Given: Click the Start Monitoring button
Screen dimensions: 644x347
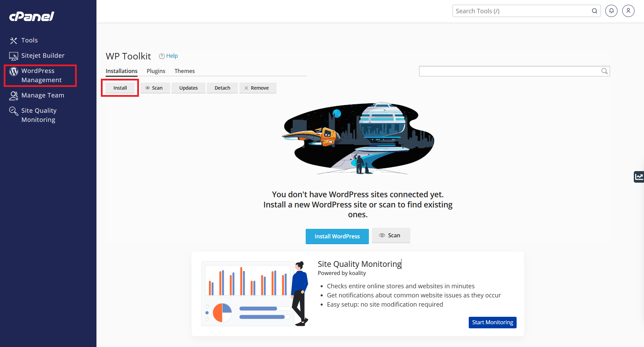Looking at the screenshot, I should point(493,322).
